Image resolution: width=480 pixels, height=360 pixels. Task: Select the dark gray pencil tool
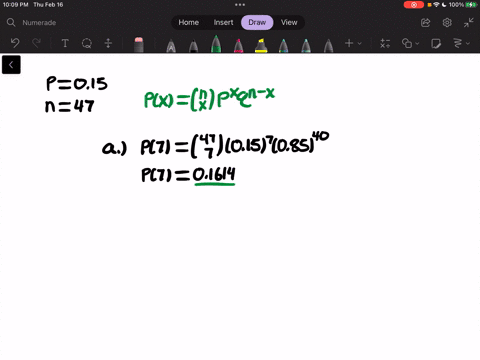click(328, 46)
